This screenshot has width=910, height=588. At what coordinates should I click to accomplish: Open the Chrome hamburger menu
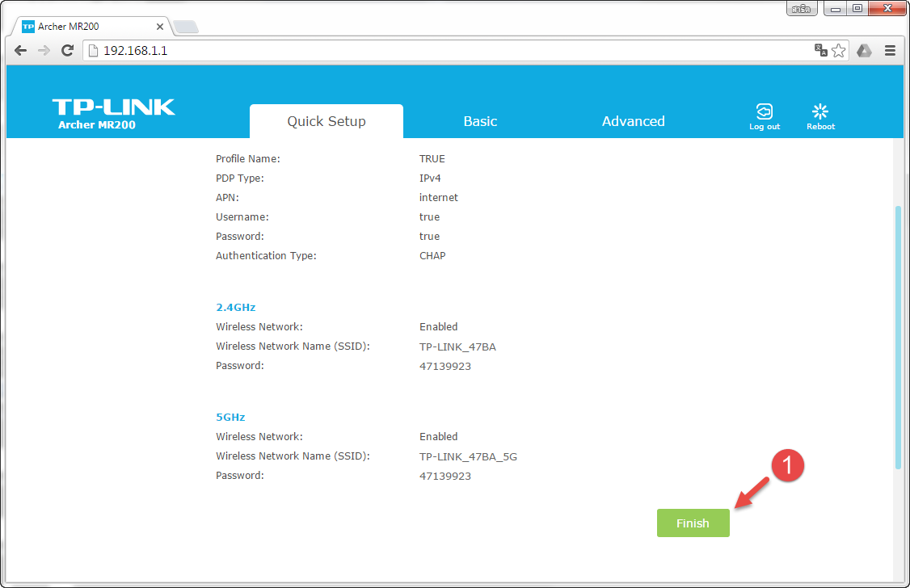coord(890,50)
